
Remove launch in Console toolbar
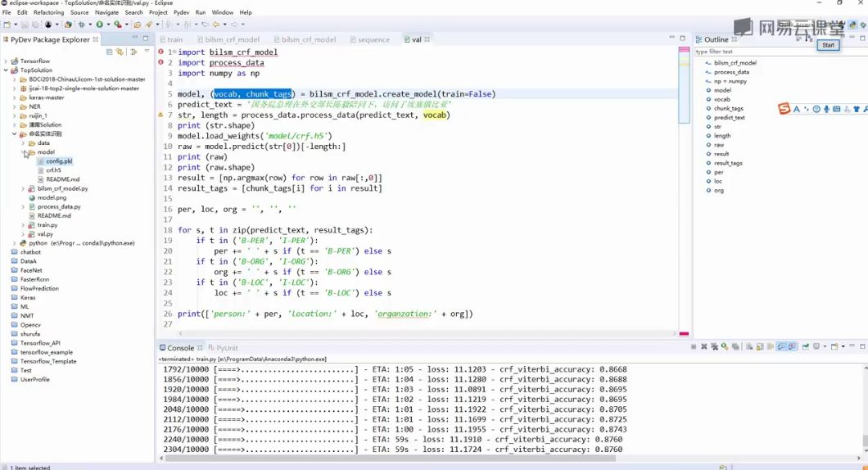703,346
